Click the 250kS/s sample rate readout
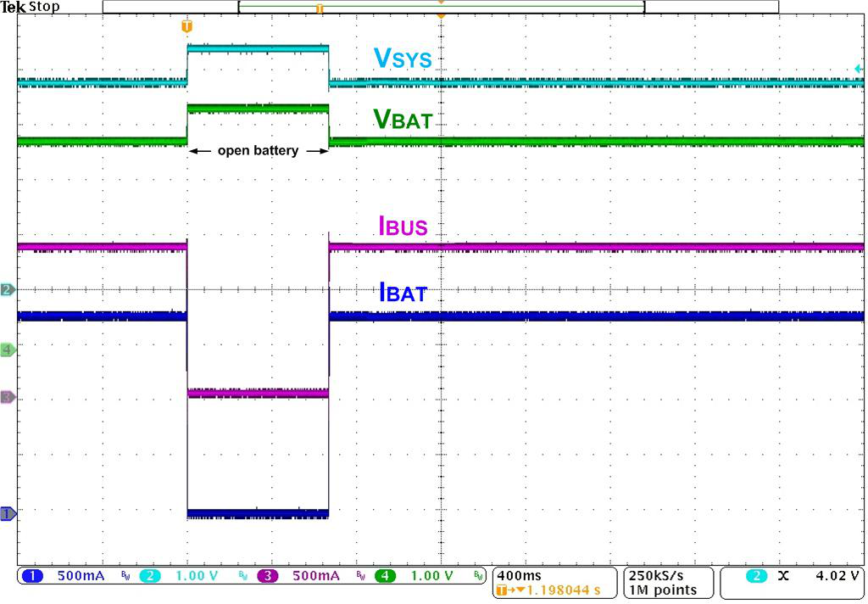This screenshot has height=604, width=868. (663, 576)
